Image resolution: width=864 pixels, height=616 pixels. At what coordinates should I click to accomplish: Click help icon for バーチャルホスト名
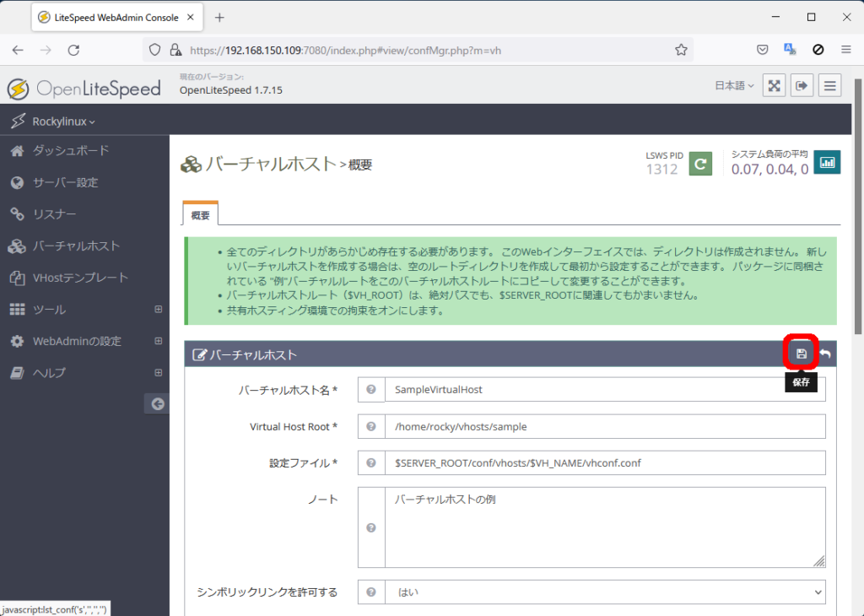(x=371, y=390)
